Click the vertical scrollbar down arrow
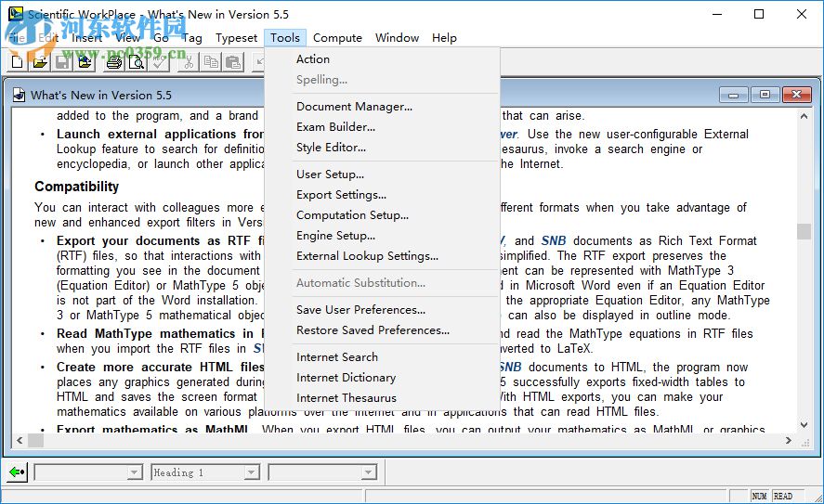This screenshot has width=824, height=504. point(804,425)
